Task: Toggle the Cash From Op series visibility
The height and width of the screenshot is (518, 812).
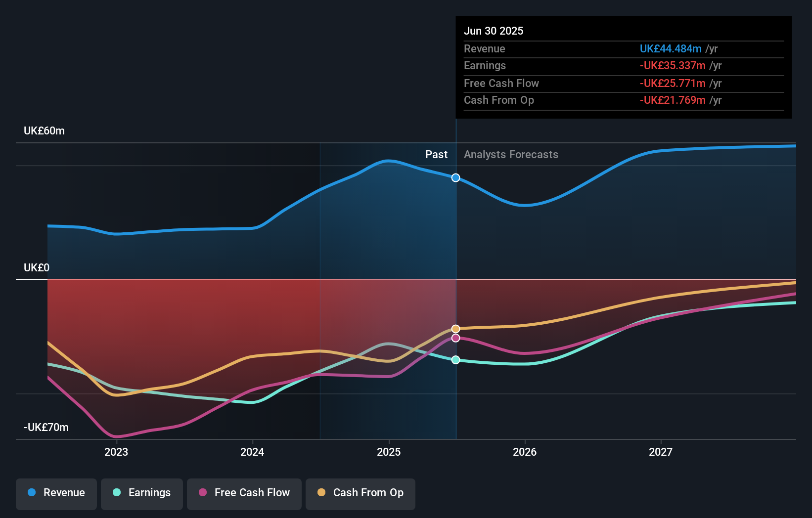Action: pyautogui.click(x=361, y=494)
